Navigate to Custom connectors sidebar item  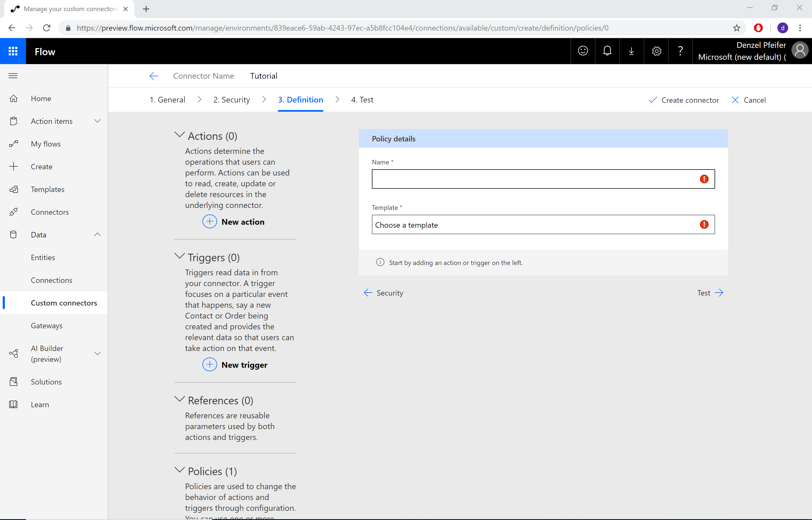(64, 302)
